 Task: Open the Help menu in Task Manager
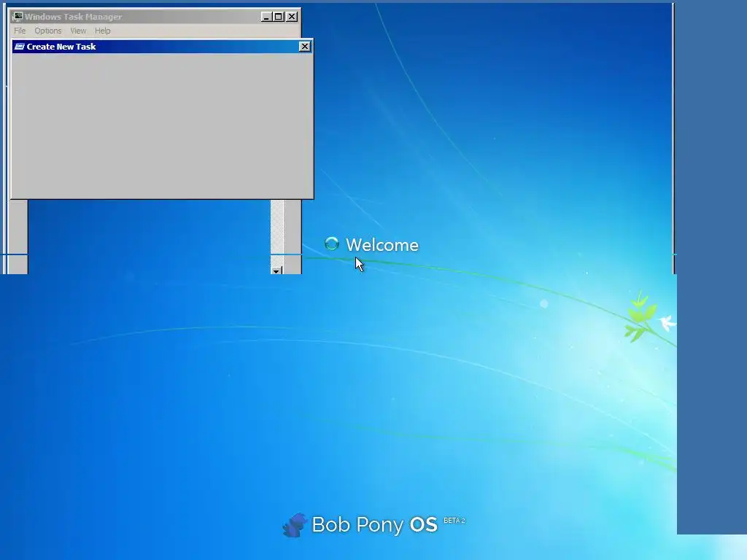(102, 31)
